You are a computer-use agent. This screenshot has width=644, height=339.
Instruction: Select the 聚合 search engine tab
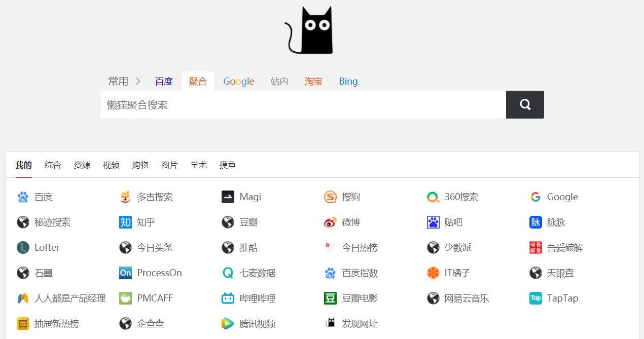coord(198,81)
